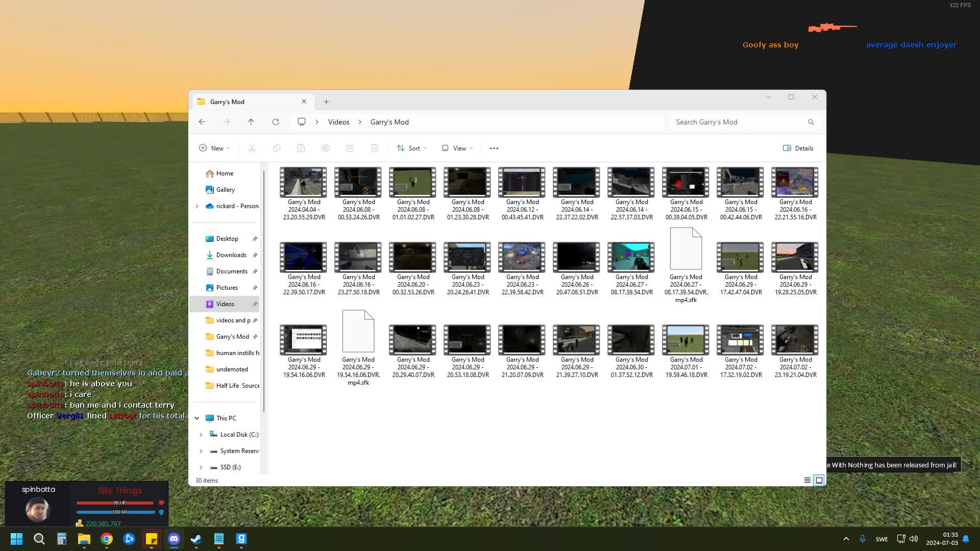The image size is (980, 551).
Task: Open Discord from the taskbar
Action: tap(174, 539)
